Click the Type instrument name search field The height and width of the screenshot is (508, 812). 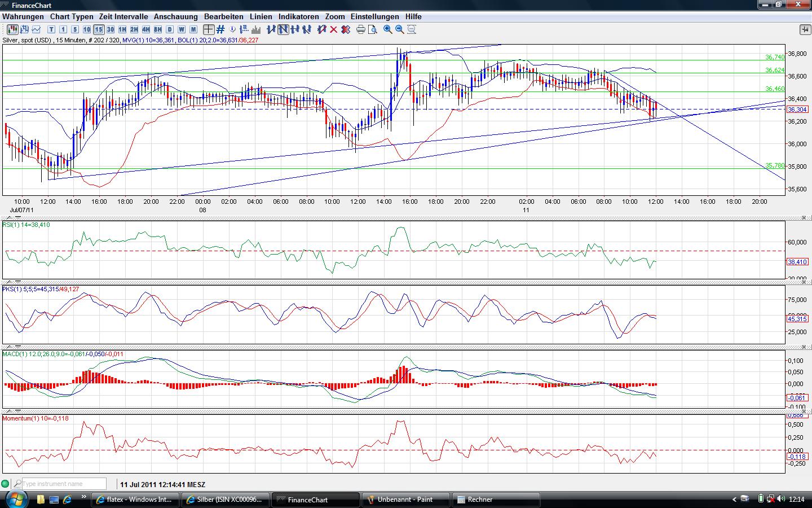pyautogui.click(x=64, y=484)
